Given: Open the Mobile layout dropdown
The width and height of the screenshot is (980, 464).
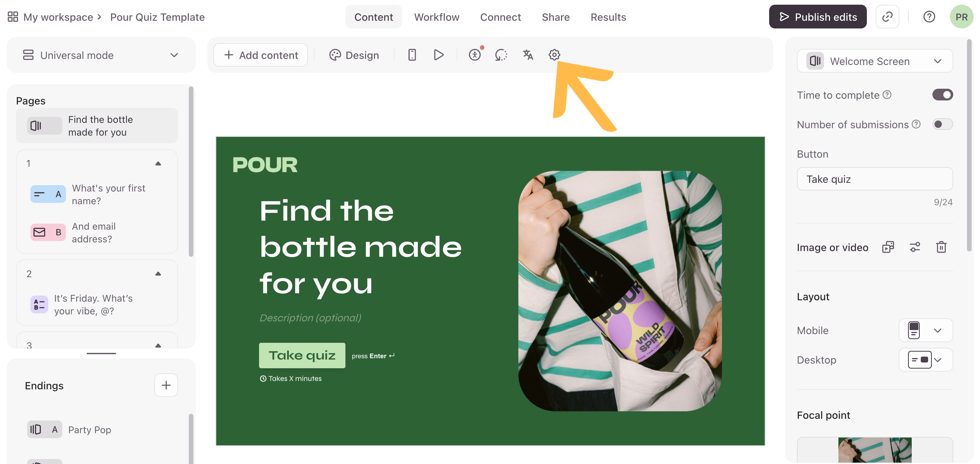Looking at the screenshot, I should [925, 330].
